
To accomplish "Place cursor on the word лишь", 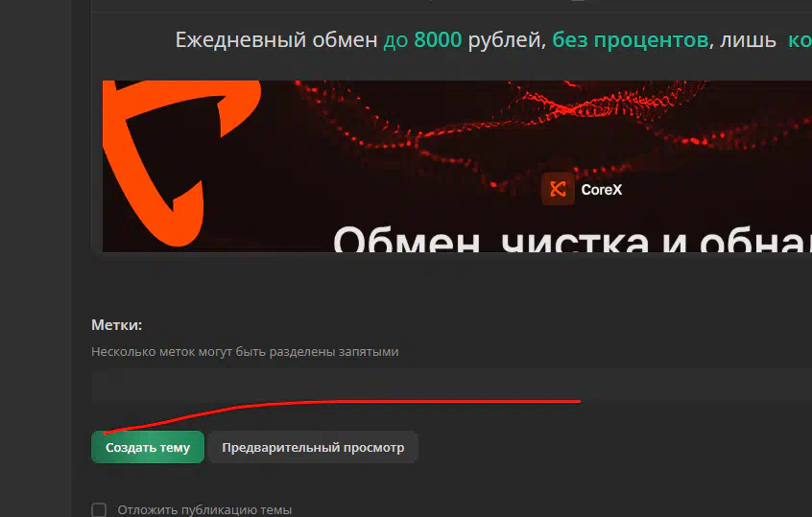I will pyautogui.click(x=748, y=40).
